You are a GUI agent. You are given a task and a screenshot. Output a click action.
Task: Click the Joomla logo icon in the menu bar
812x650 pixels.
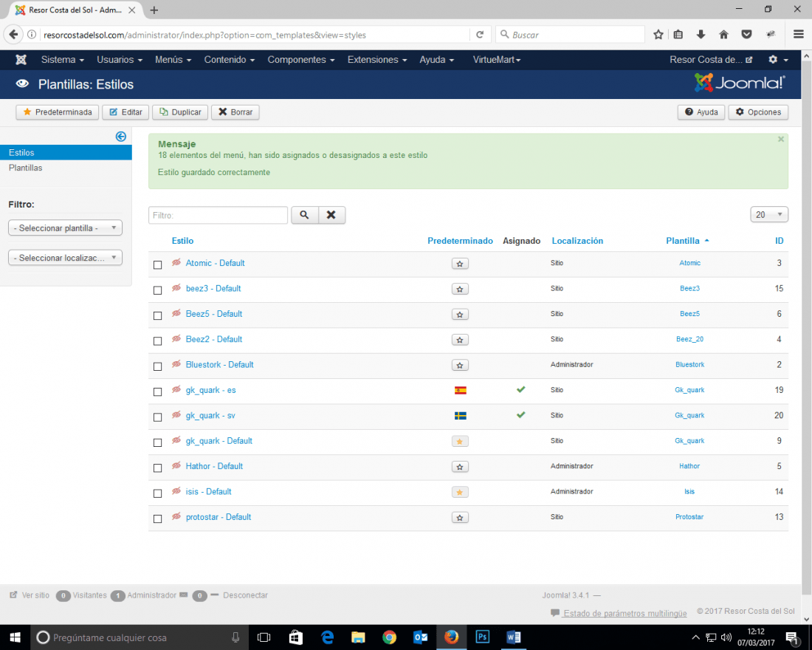point(21,60)
